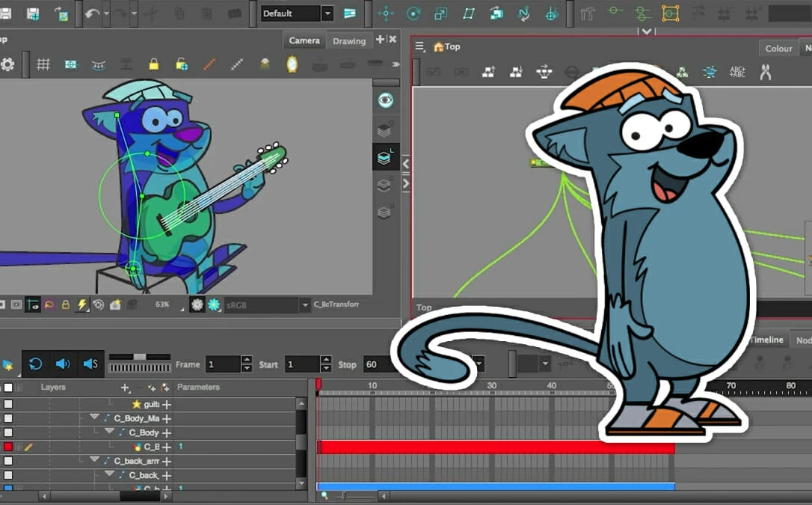The image size is (812, 505).
Task: Switch to the Drawing tab
Action: [349, 41]
